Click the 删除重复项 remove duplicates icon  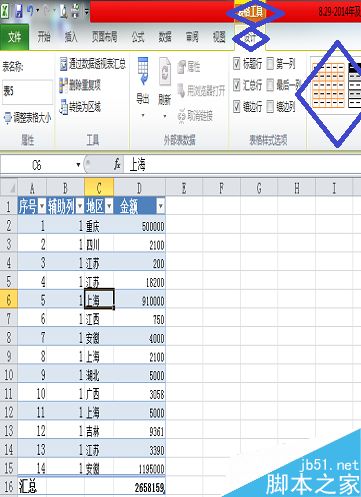pyautogui.click(x=63, y=86)
